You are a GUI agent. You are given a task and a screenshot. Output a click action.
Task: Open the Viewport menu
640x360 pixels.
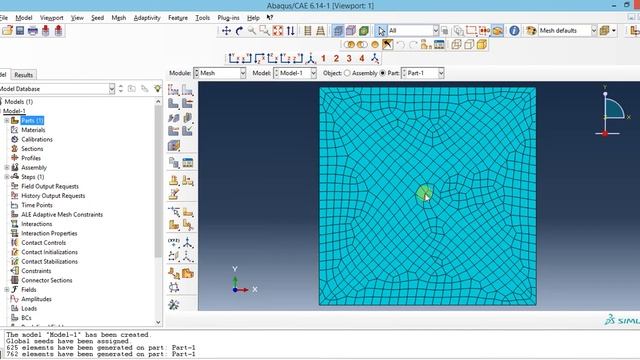pyautogui.click(x=51, y=18)
